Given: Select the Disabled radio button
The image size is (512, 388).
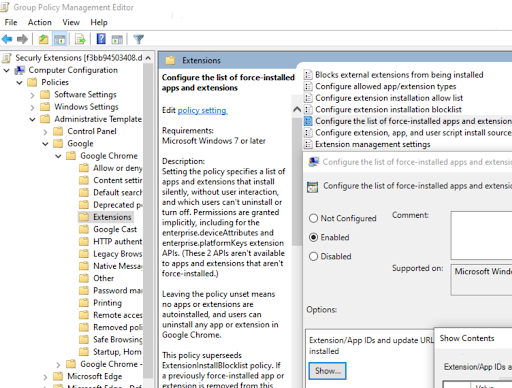Looking at the screenshot, I should 313,257.
